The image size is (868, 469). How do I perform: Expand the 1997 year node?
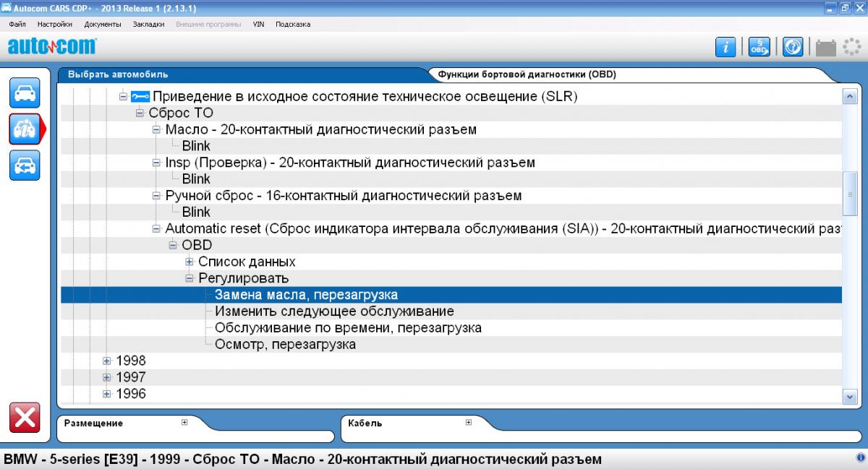click(x=106, y=377)
